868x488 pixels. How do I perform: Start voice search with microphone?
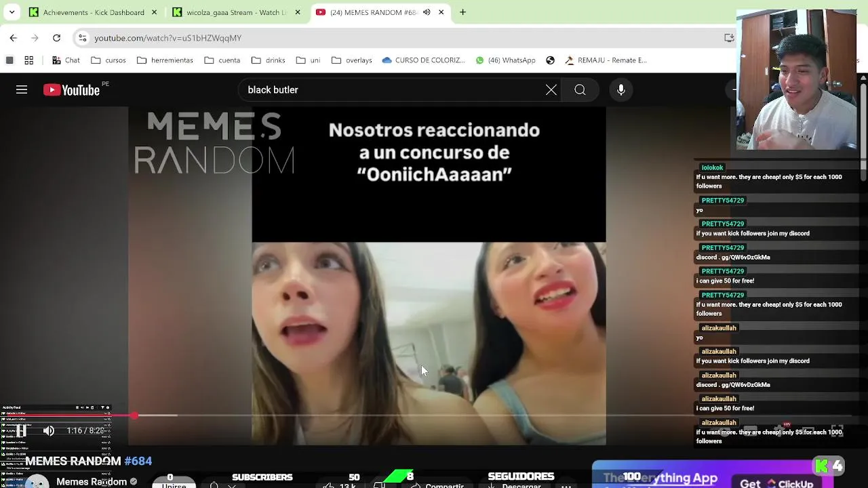pyautogui.click(x=621, y=89)
